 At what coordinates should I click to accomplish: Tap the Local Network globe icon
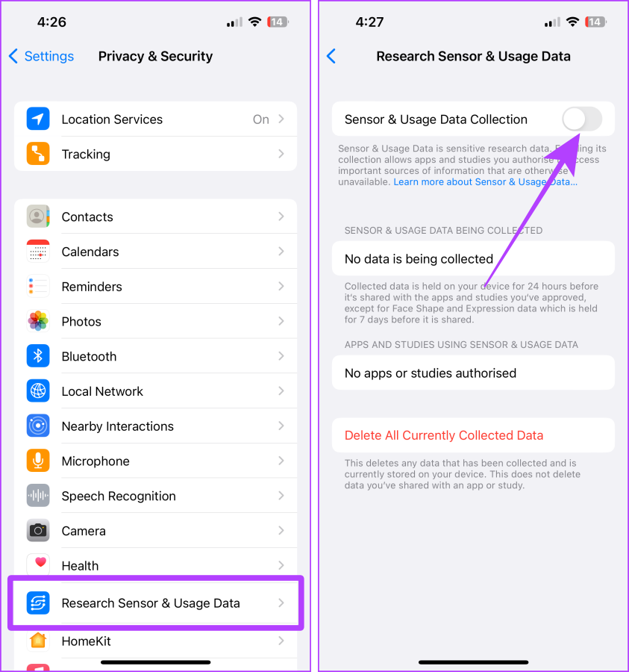click(38, 391)
